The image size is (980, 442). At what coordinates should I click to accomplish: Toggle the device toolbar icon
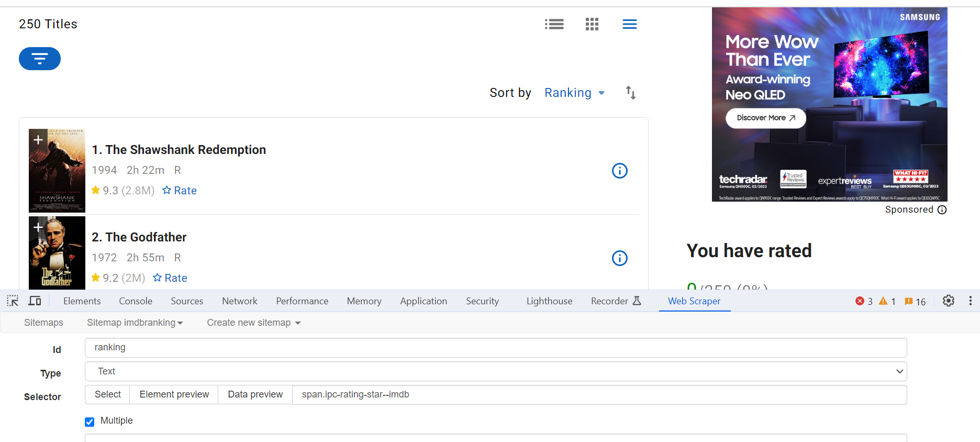tap(35, 301)
